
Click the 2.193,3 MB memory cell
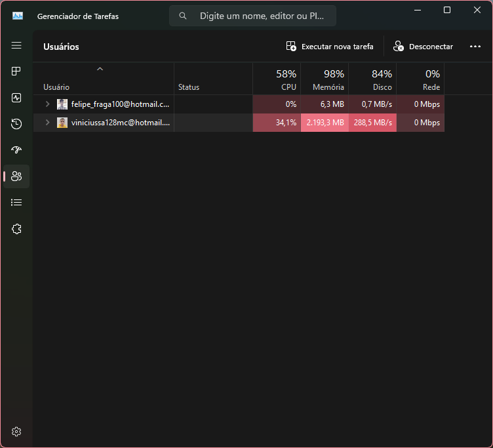(325, 123)
